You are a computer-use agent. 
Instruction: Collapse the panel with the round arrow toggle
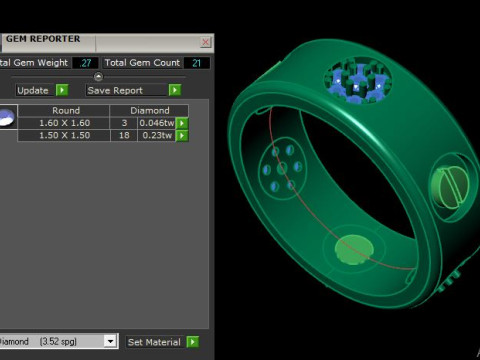click(x=98, y=77)
